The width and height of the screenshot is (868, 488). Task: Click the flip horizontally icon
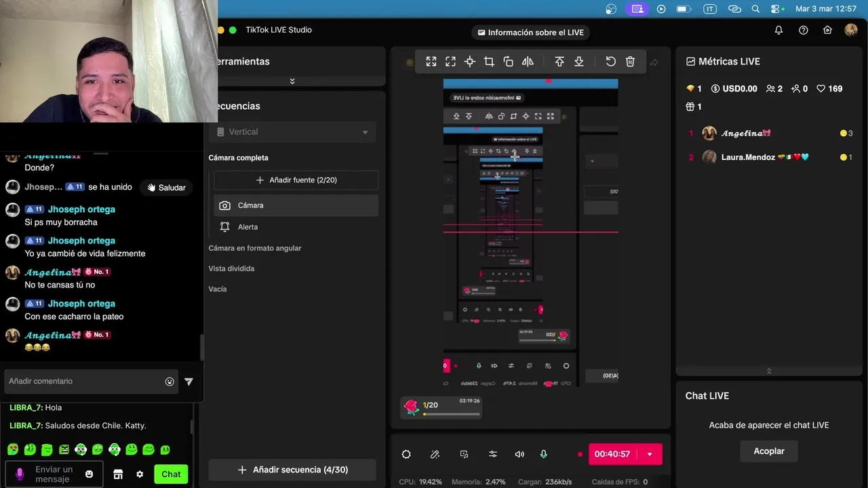pyautogui.click(x=528, y=62)
